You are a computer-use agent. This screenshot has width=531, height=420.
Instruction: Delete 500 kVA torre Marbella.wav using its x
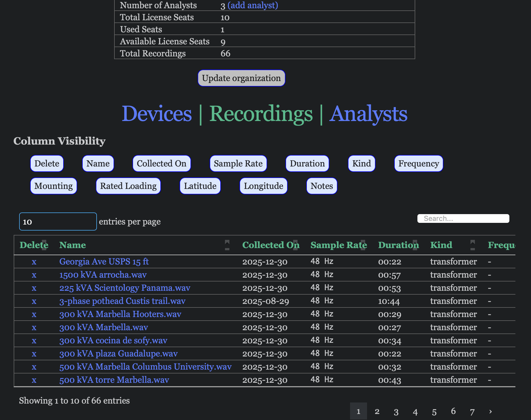point(34,380)
